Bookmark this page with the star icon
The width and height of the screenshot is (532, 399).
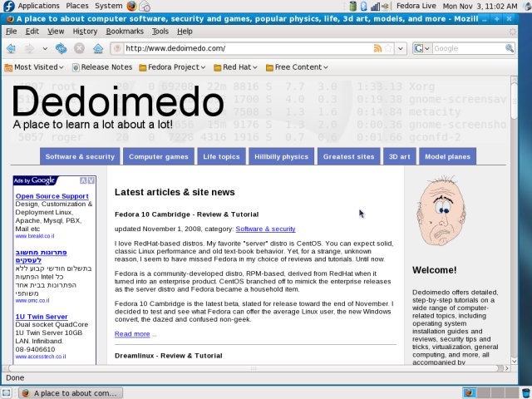(388, 48)
